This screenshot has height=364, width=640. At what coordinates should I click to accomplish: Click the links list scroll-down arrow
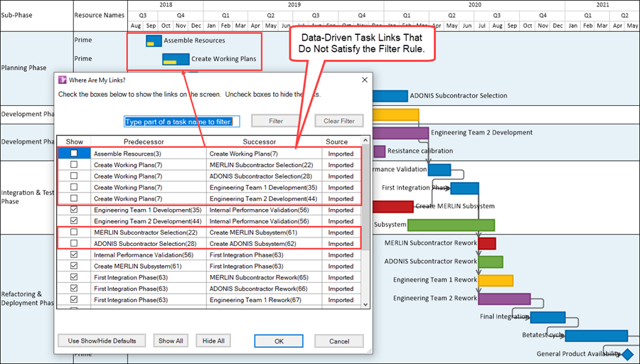[366, 304]
